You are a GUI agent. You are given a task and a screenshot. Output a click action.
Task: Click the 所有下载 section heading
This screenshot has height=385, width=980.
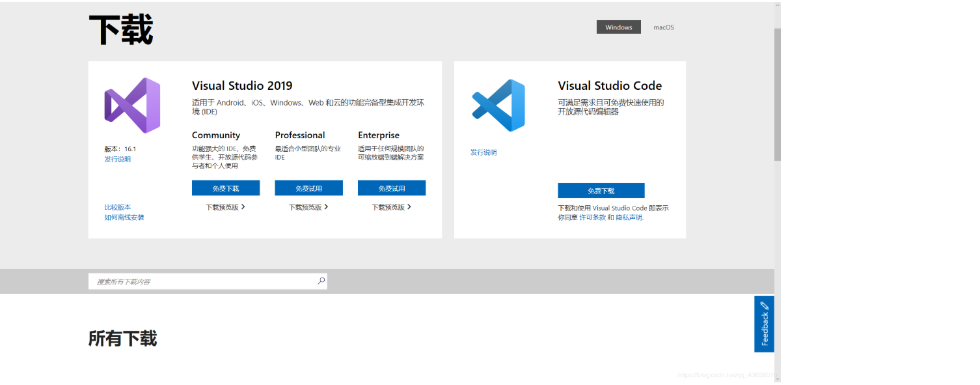pyautogui.click(x=123, y=339)
